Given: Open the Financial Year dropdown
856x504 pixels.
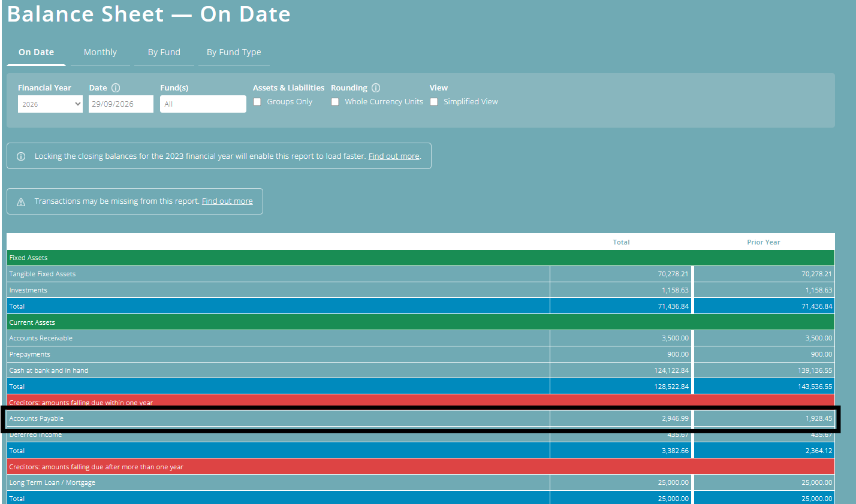Looking at the screenshot, I should [50, 104].
